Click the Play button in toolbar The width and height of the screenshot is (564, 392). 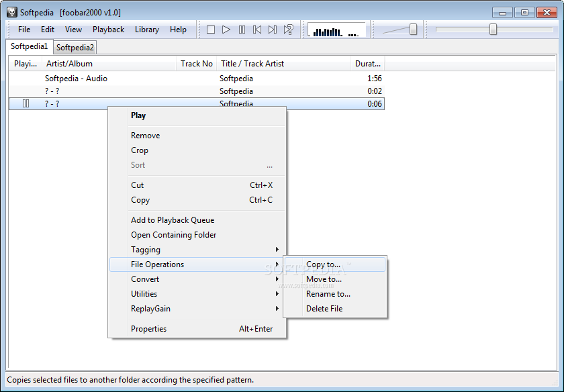coord(226,30)
